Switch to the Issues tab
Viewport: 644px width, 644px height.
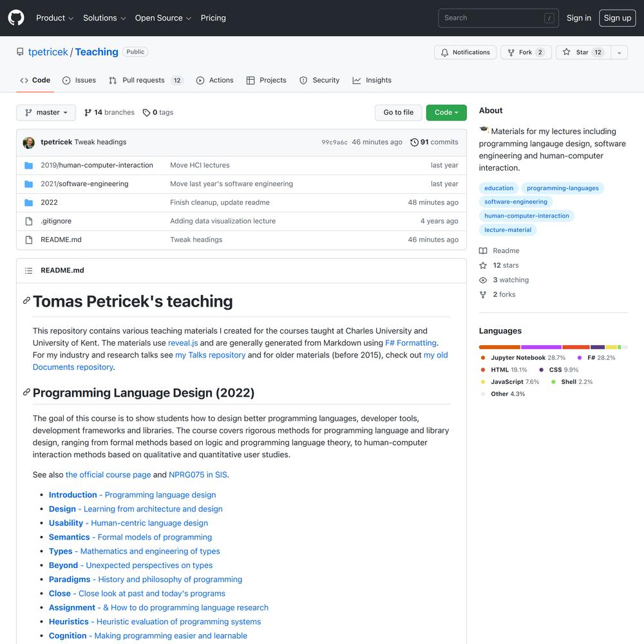(79, 80)
